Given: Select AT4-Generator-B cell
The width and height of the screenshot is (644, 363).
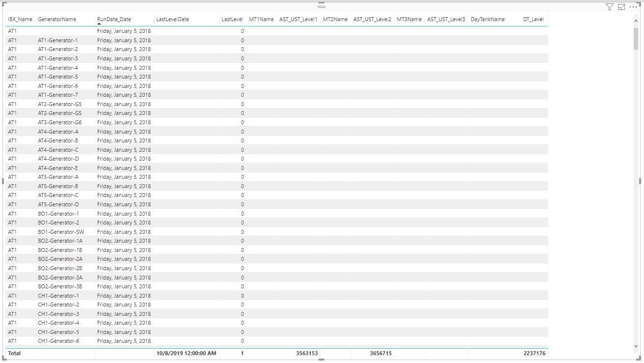Looking at the screenshot, I should click(x=58, y=140).
